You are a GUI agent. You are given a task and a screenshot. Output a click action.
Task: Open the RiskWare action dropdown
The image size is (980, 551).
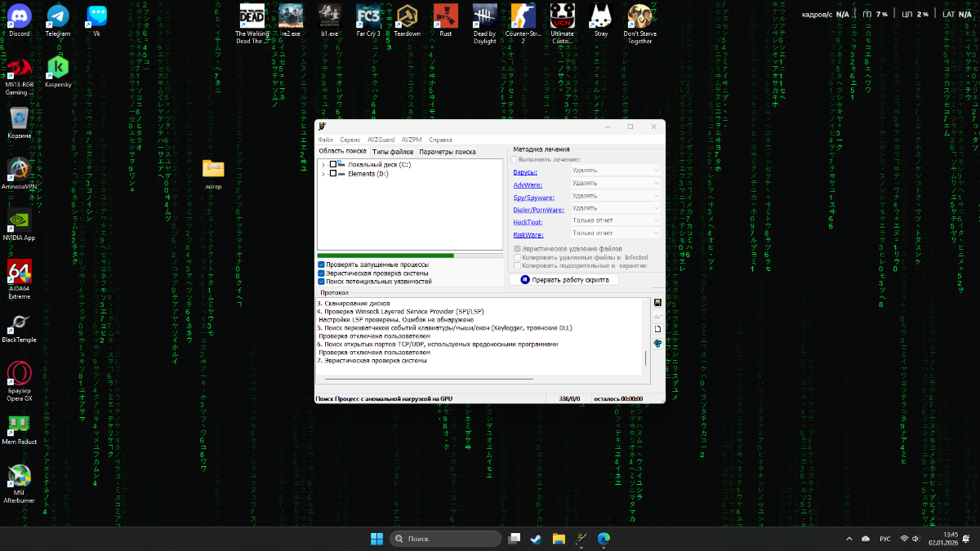(x=615, y=233)
